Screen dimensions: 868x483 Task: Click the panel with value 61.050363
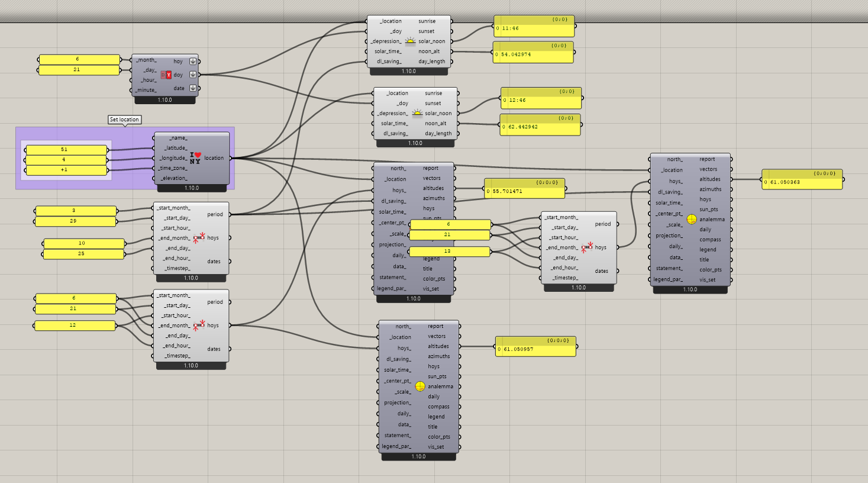(802, 182)
